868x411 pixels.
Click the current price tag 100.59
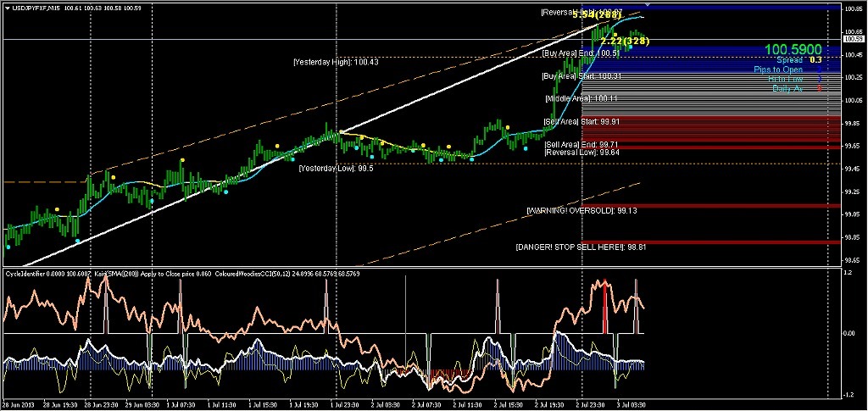853,39
